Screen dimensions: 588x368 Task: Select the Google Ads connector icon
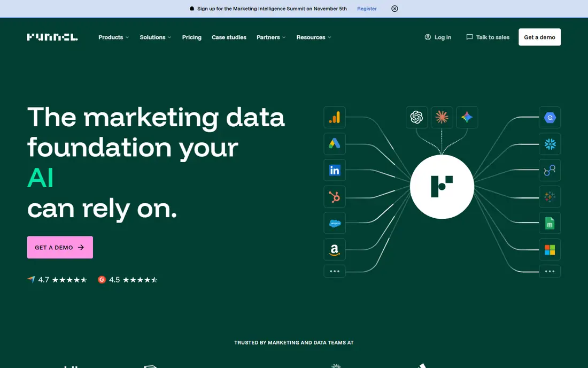point(335,144)
